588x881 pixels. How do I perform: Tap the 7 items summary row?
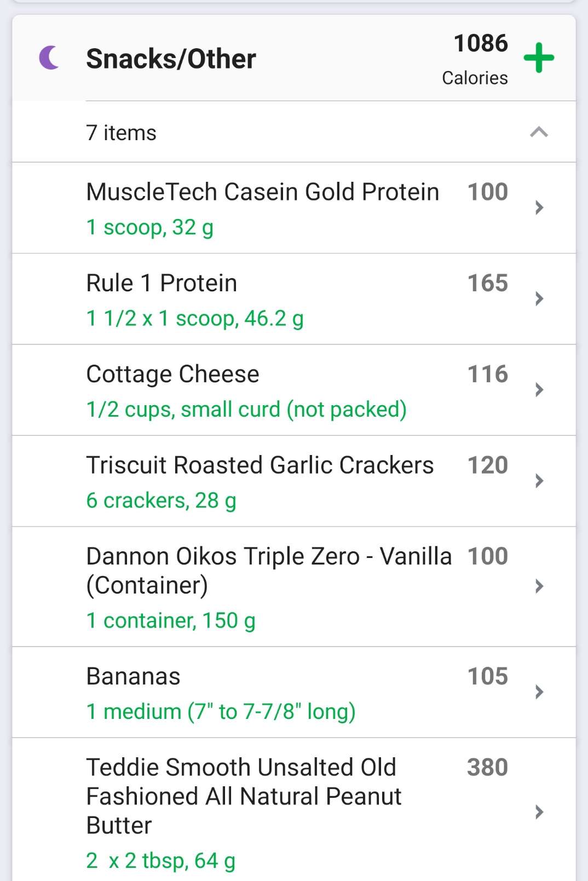point(122,133)
